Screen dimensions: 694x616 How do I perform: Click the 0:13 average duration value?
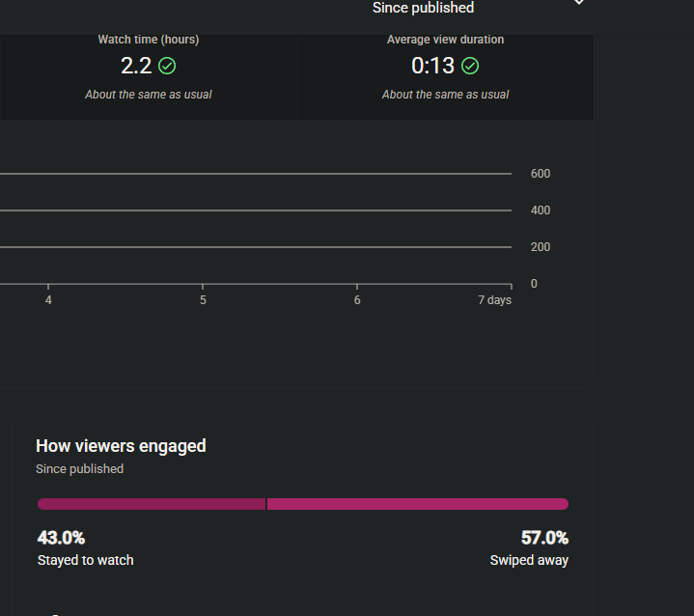432,66
